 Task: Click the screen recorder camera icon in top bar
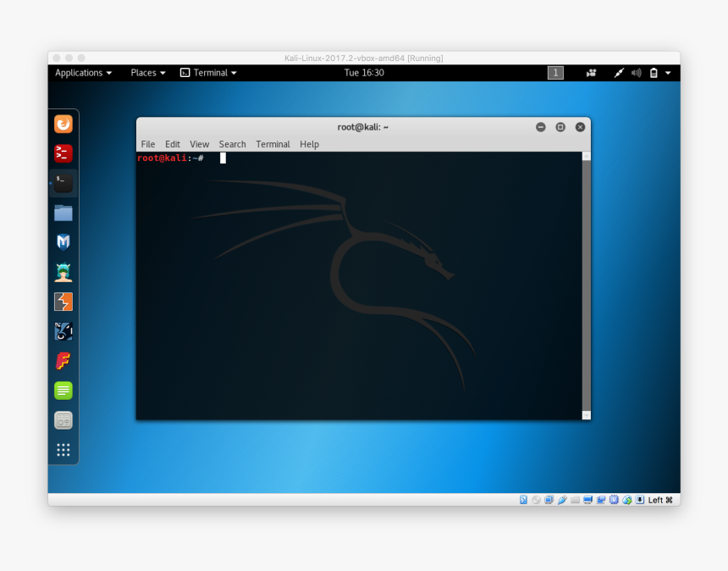pyautogui.click(x=591, y=73)
